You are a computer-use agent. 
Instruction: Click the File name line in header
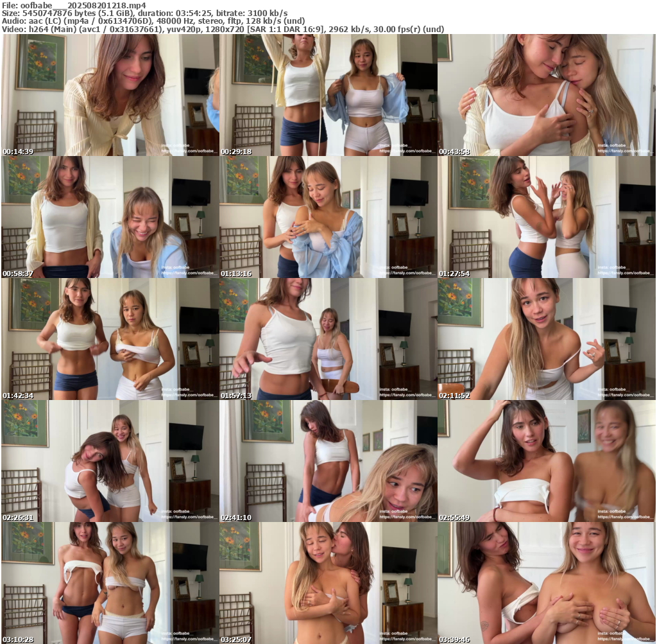click(74, 5)
